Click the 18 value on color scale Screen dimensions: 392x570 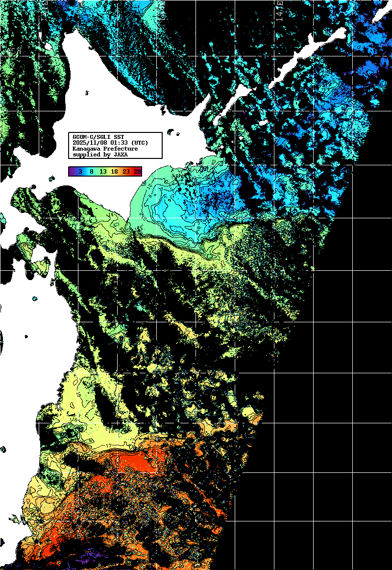114,172
